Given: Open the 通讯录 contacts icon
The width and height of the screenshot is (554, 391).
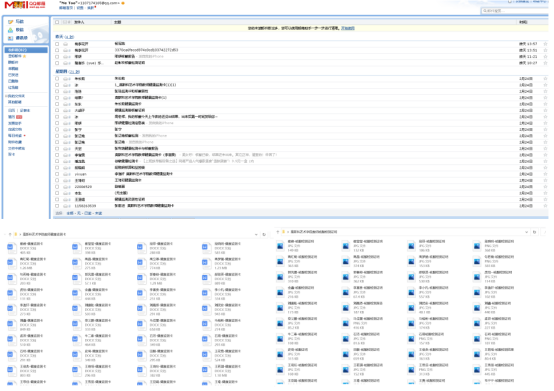Looking at the screenshot, I should [x=11, y=38].
